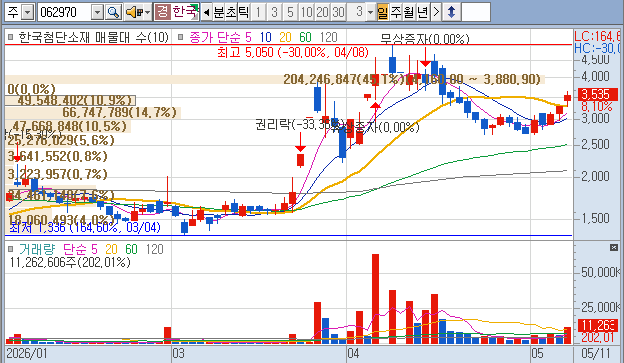
Task: Search stock code with magnifier icon
Action: pyautogui.click(x=113, y=12)
